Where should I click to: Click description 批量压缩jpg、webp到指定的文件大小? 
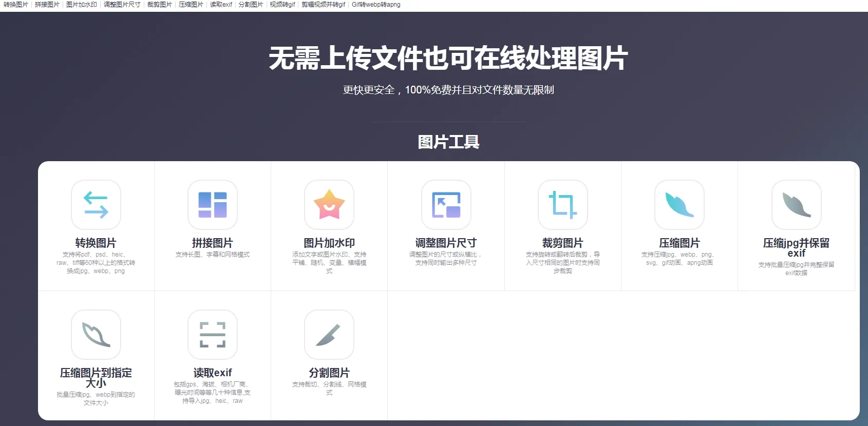click(96, 399)
